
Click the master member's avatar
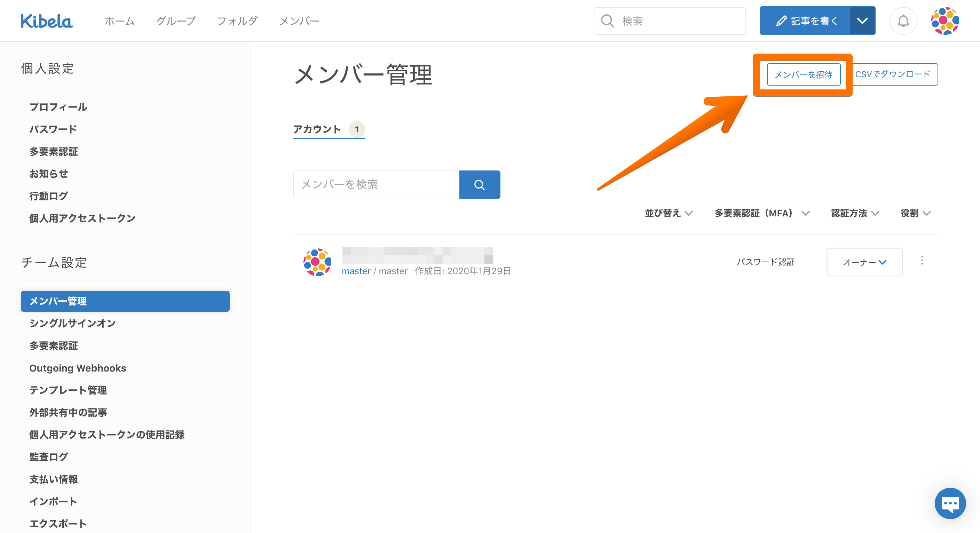click(317, 262)
